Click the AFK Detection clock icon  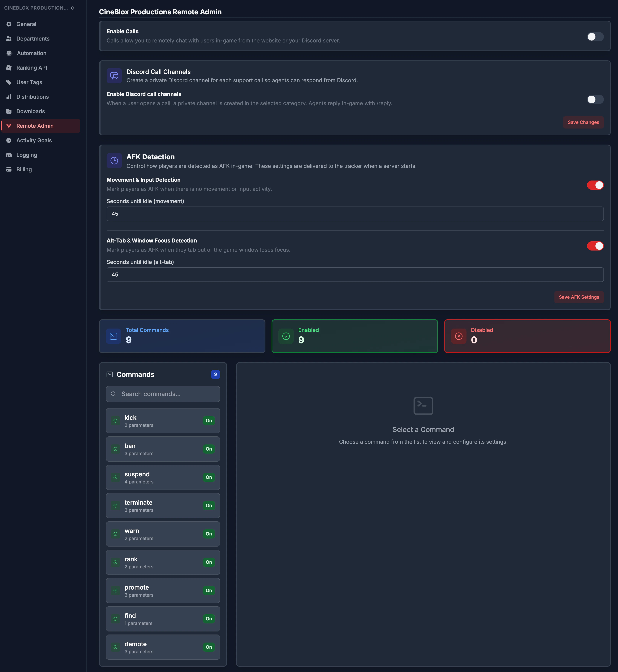point(114,161)
